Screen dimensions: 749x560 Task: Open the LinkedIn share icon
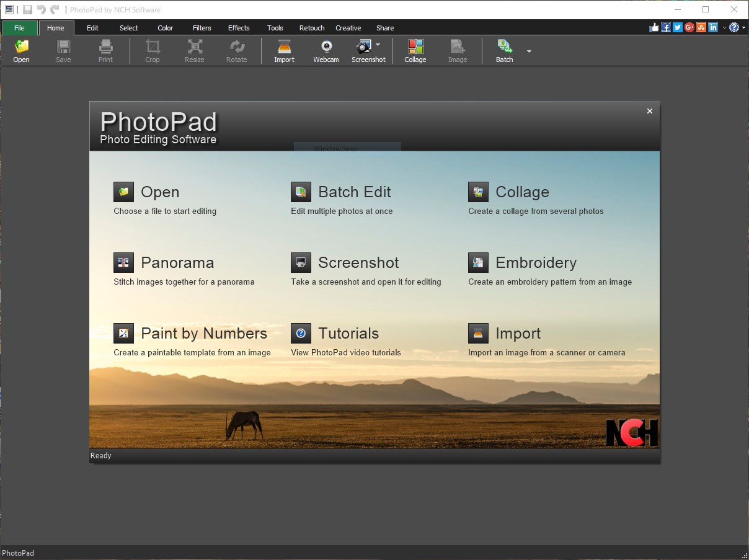click(713, 27)
